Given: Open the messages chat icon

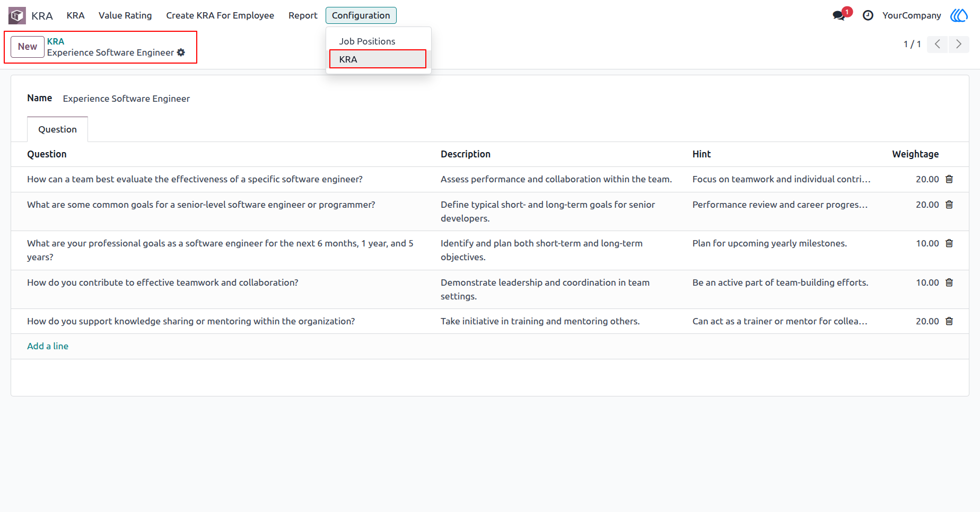Looking at the screenshot, I should click(x=839, y=15).
